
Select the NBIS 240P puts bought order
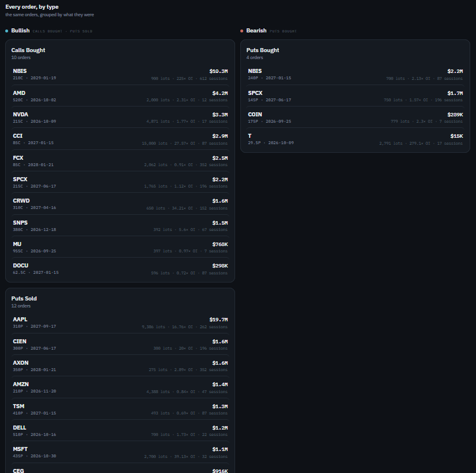(x=355, y=74)
